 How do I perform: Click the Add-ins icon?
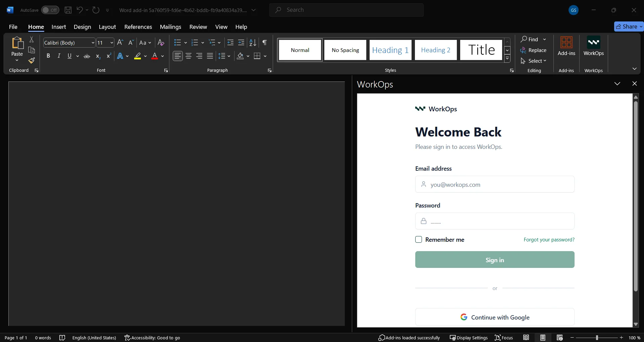[x=566, y=46]
